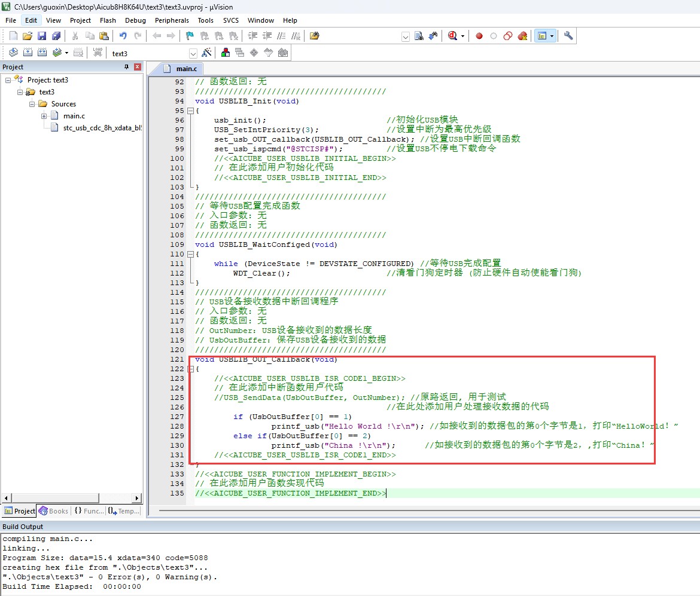The image size is (700, 596).
Task: Create a new file with the New icon
Action: [x=13, y=36]
